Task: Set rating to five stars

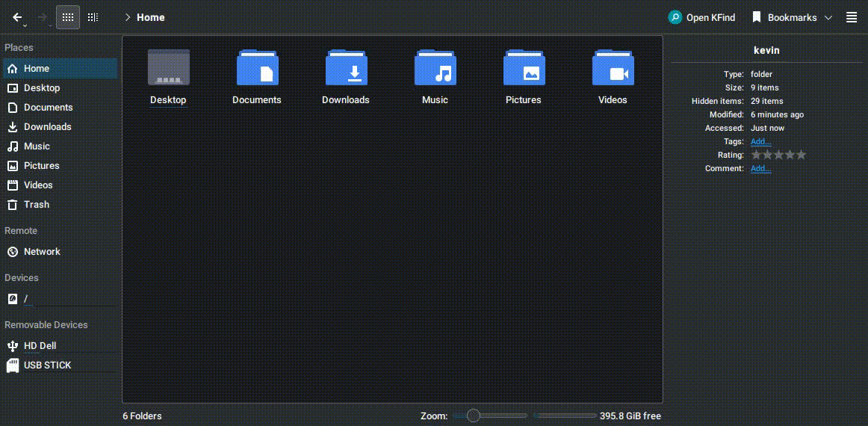Action: (x=801, y=155)
